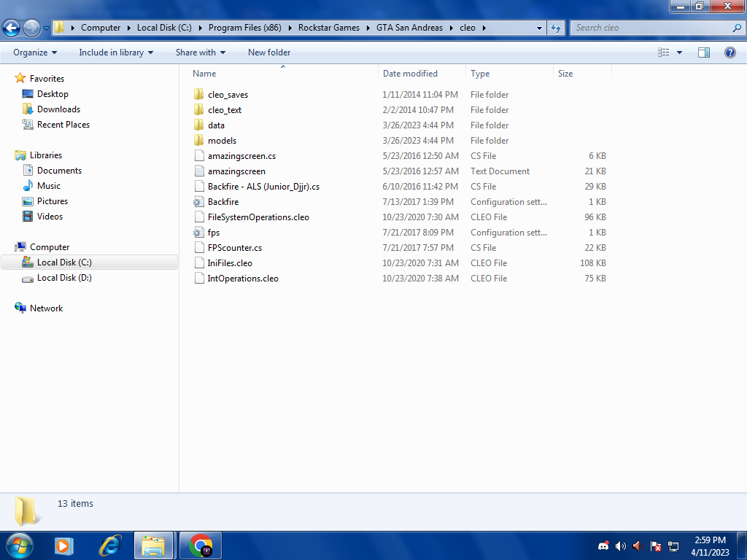Image resolution: width=747 pixels, height=560 pixels.
Task: Select fps configuration settings icon
Action: pyautogui.click(x=198, y=233)
